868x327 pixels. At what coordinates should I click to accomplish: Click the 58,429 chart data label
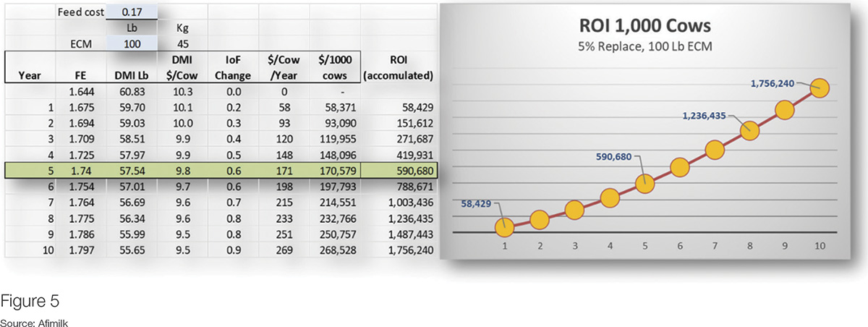(x=477, y=203)
